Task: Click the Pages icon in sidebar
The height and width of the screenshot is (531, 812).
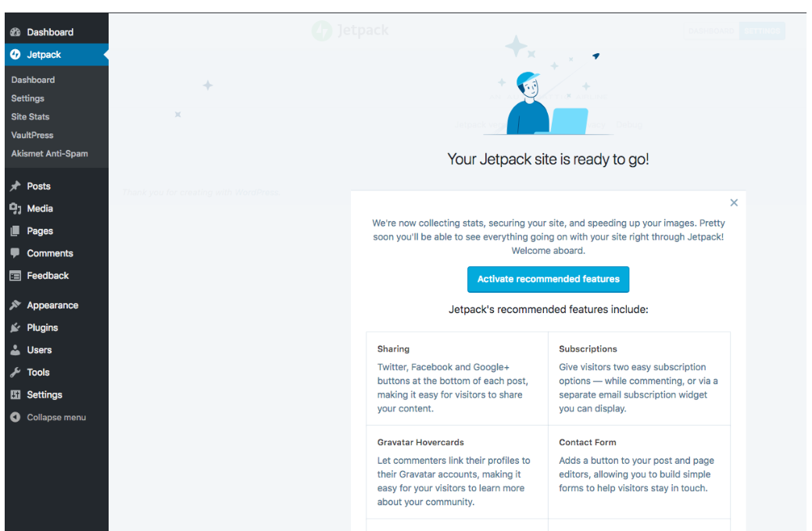Action: click(15, 231)
